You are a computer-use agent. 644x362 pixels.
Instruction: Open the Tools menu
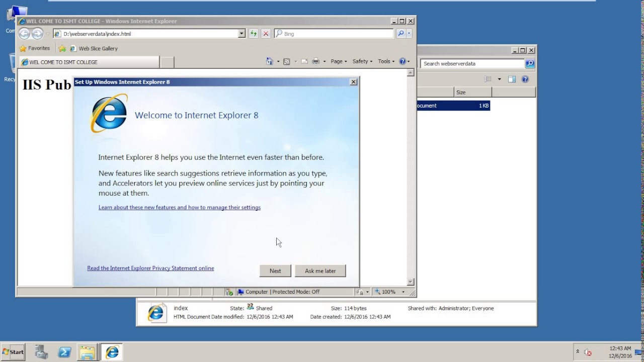tap(386, 61)
